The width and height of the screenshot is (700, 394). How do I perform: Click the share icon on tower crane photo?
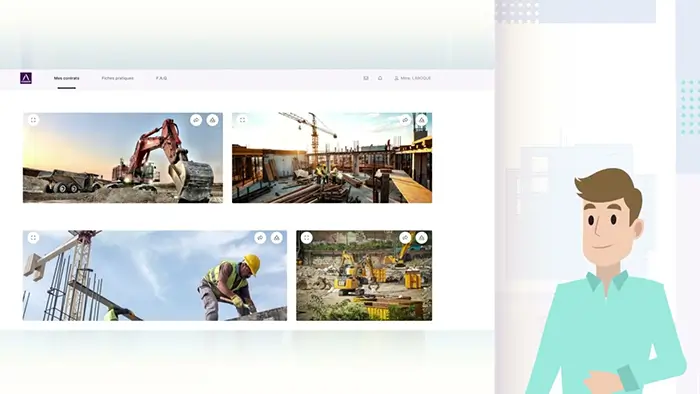click(405, 120)
